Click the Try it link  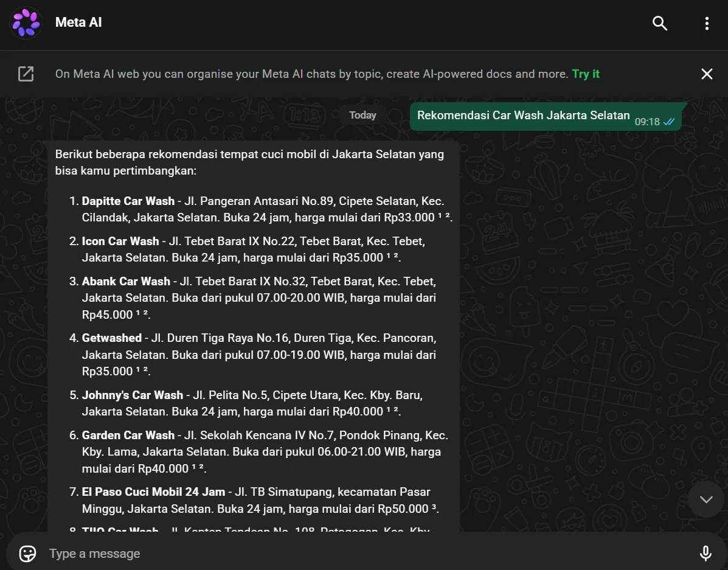click(586, 74)
